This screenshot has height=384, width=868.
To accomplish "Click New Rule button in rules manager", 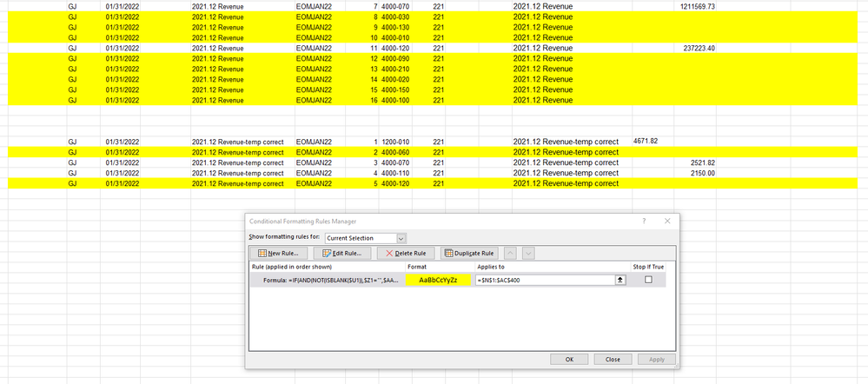I will [x=278, y=254].
